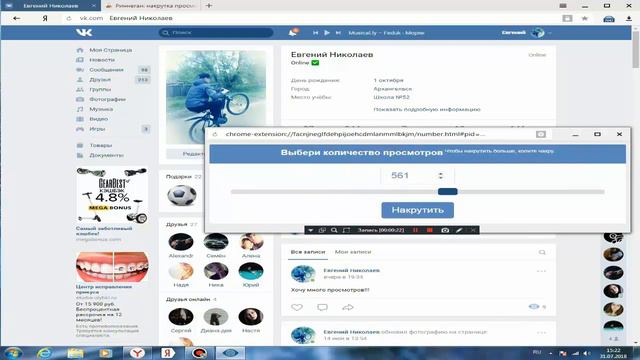Screen dimensions: 640x360
Task: Open Новости in the left menu
Action: pyautogui.click(x=102, y=60)
